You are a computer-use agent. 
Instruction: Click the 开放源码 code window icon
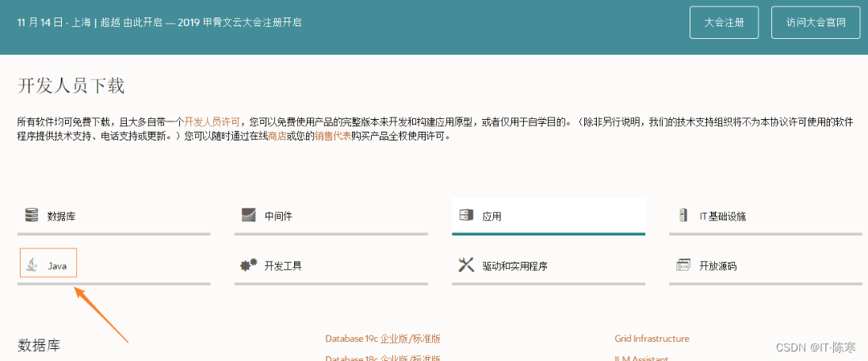683,265
